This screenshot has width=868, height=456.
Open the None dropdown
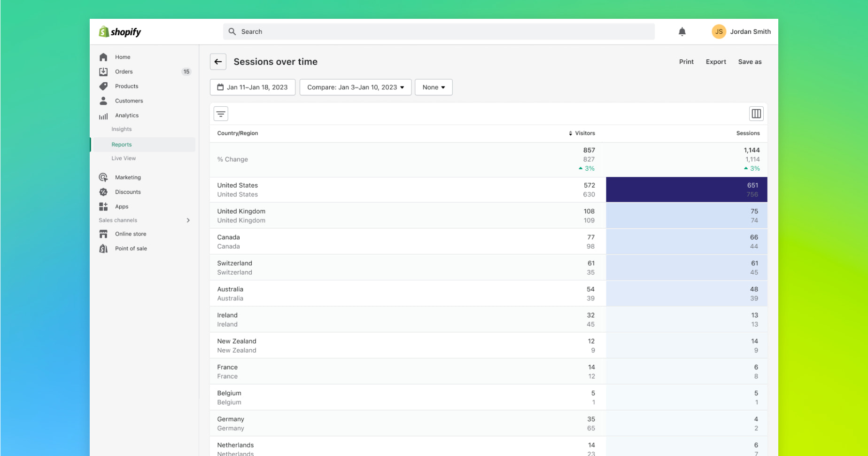tap(433, 87)
